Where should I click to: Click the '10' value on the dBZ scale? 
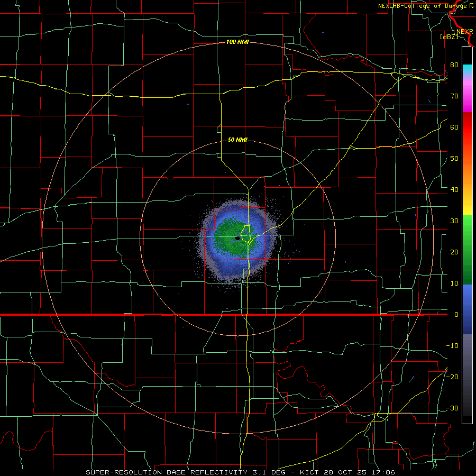coord(454,283)
